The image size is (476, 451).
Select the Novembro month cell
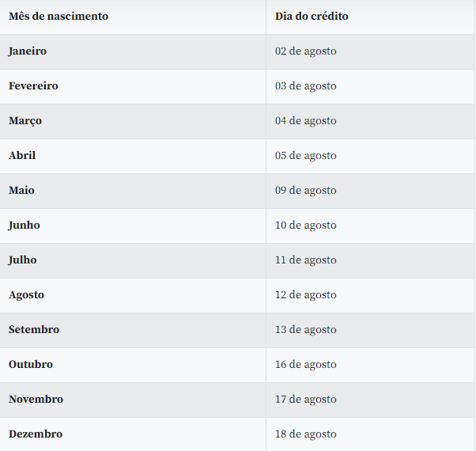pyautogui.click(x=36, y=400)
